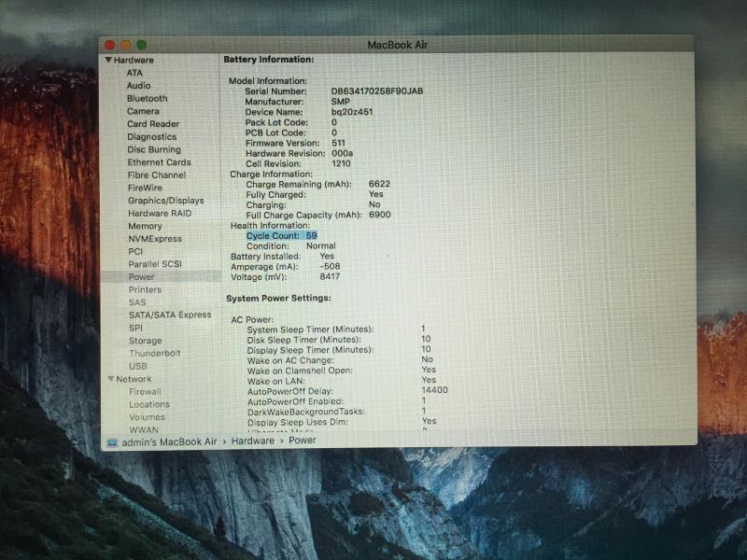Image resolution: width=747 pixels, height=560 pixels.
Task: Click the serial number D863417025BF90JAB
Action: tap(377, 91)
